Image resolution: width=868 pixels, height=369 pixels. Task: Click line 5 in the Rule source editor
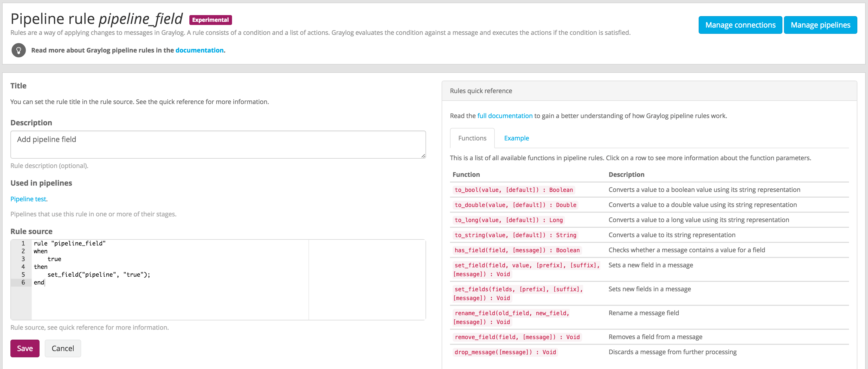(x=98, y=275)
